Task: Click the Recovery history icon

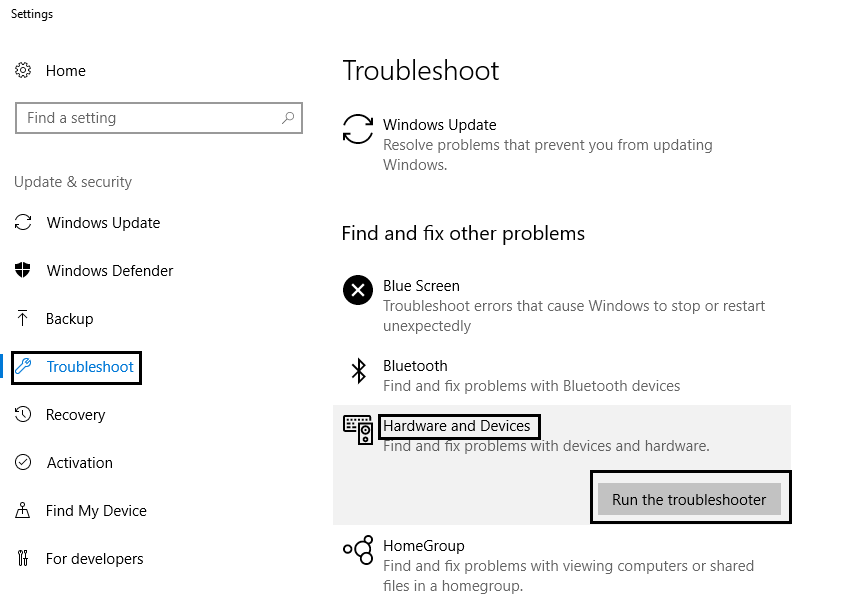Action: tap(23, 414)
